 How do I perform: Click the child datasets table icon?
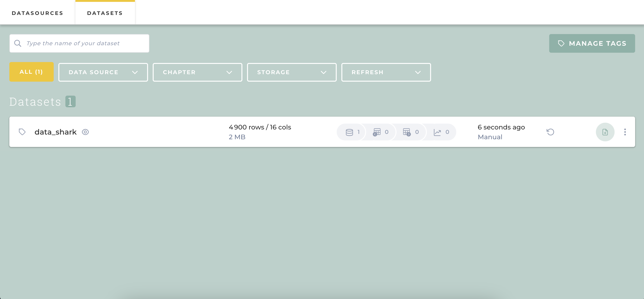[x=407, y=132]
